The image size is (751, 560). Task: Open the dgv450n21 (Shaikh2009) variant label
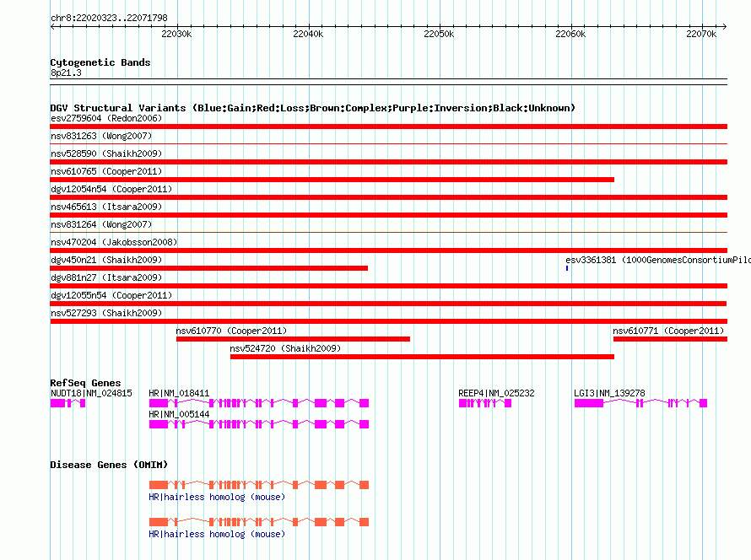pos(106,260)
